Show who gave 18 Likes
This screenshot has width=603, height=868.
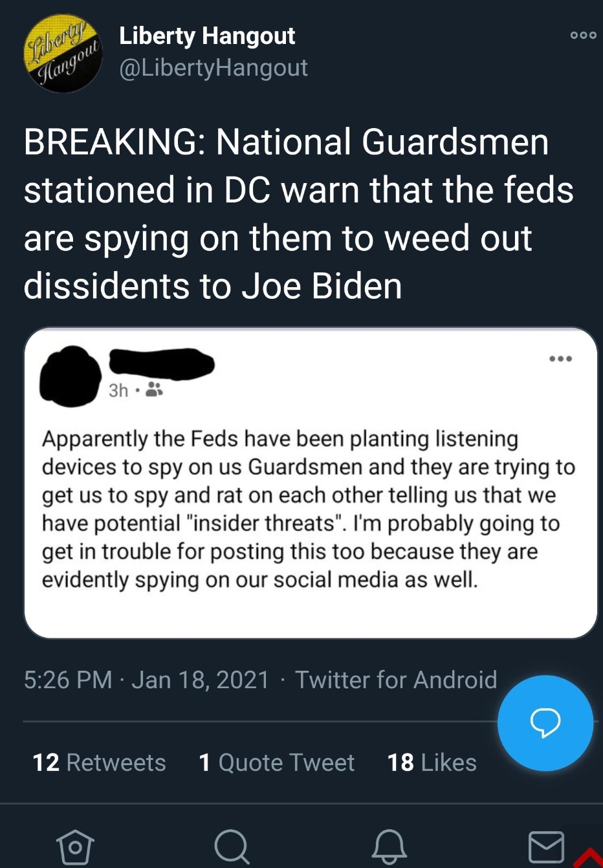tap(432, 763)
